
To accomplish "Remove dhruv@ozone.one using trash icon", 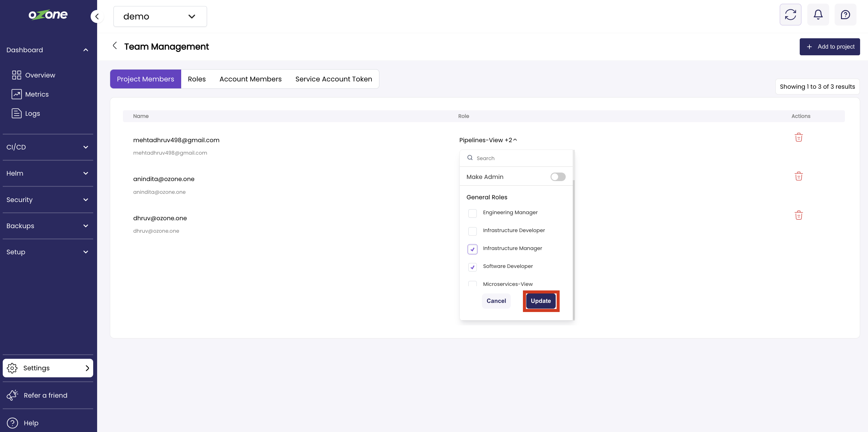I will point(798,215).
